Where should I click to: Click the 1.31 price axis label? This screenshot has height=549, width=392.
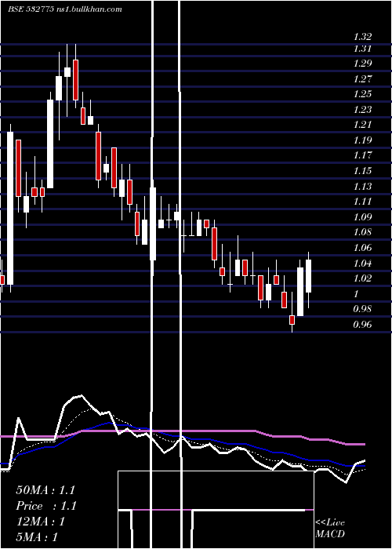pos(362,49)
